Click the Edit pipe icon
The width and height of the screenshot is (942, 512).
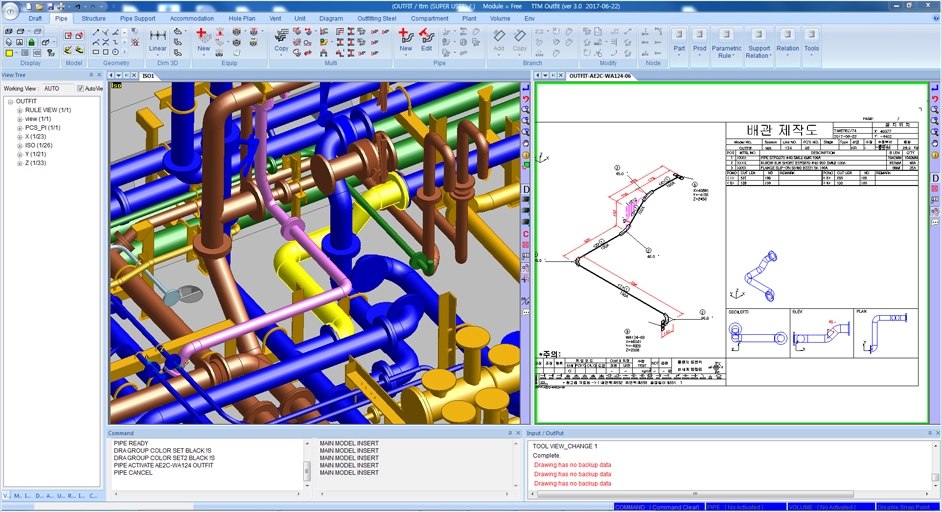pos(426,38)
